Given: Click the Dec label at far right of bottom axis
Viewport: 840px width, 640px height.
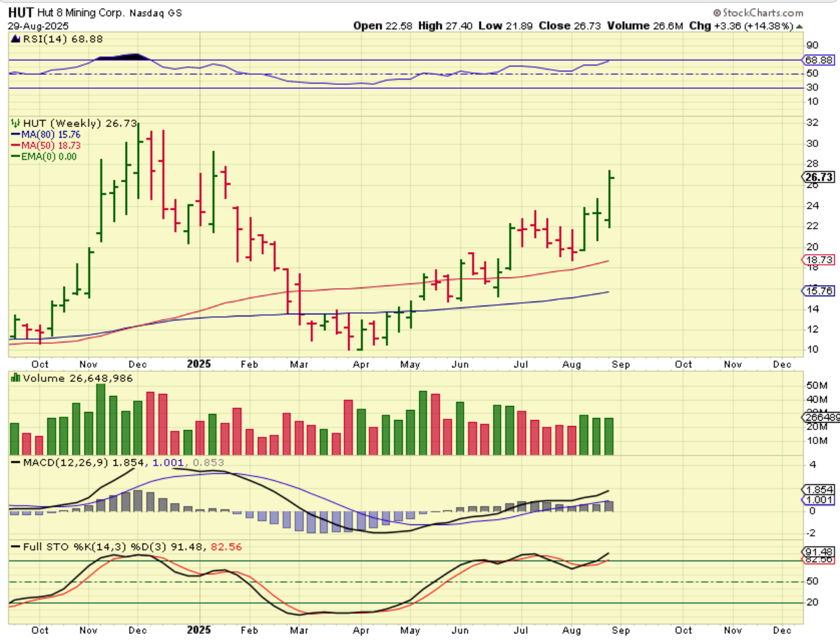Looking at the screenshot, I should [x=782, y=630].
